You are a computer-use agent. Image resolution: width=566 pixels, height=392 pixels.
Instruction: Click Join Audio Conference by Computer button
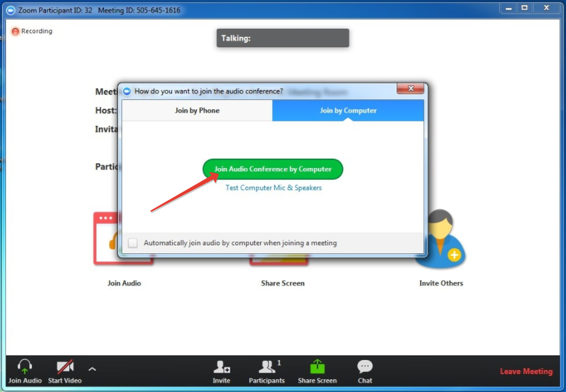273,169
